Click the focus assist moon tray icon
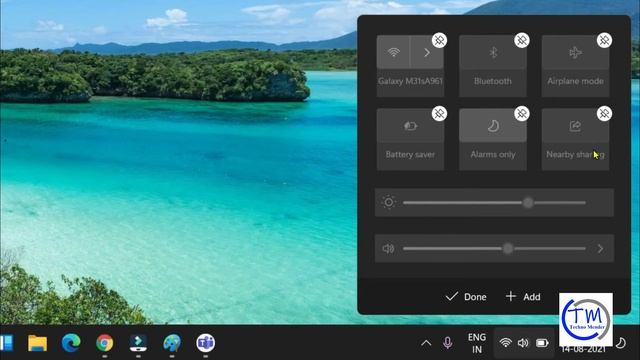Screen dimensions: 640x360 (621, 343)
